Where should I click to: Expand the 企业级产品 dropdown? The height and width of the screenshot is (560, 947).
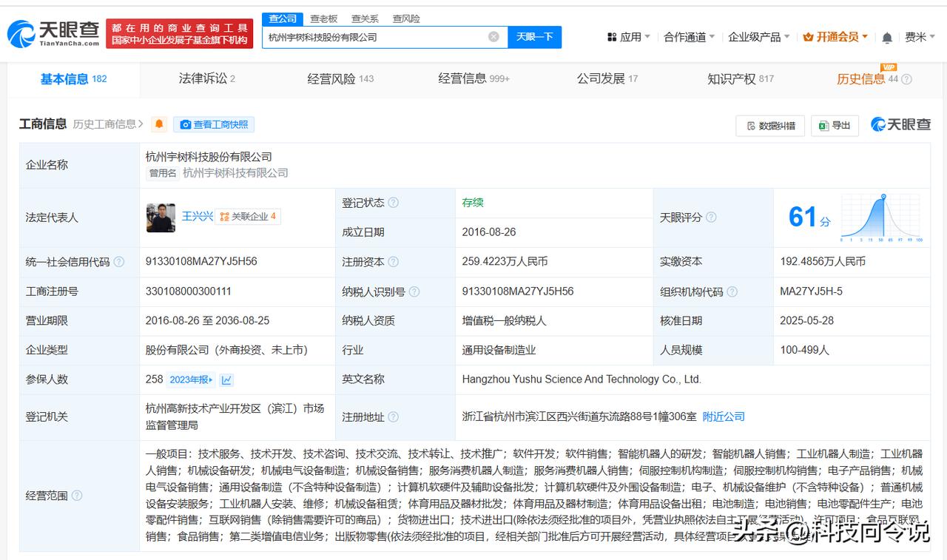pos(758,37)
